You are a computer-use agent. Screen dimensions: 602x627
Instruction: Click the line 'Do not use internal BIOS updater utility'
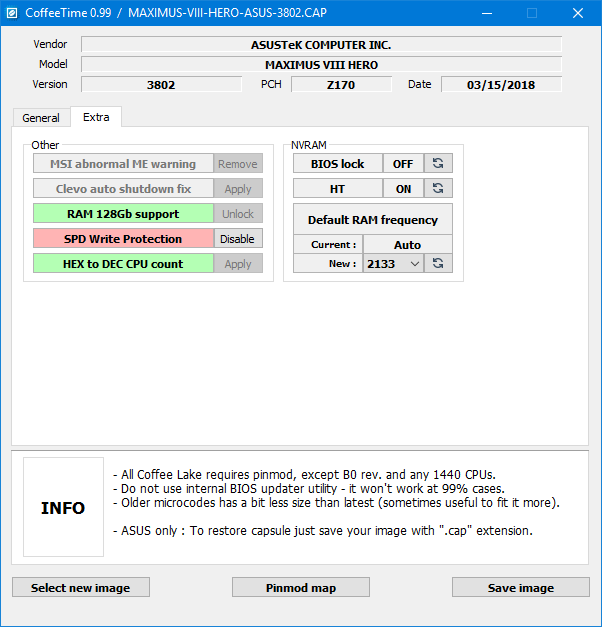pos(309,489)
